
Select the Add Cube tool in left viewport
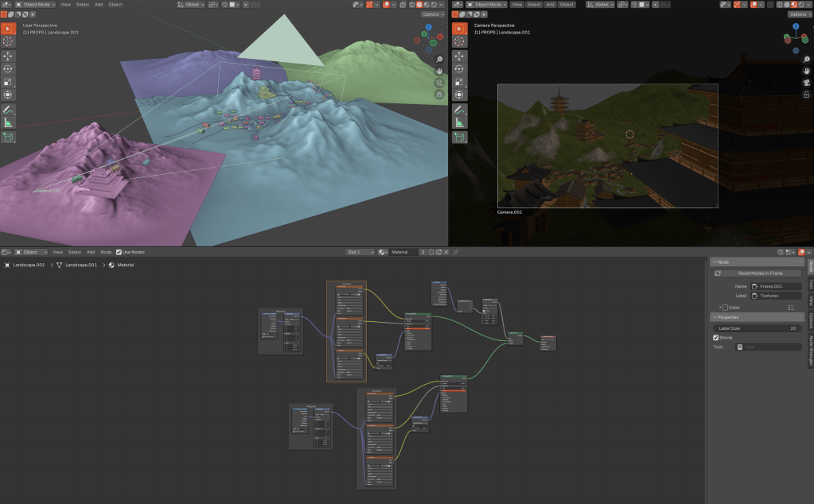(x=8, y=137)
